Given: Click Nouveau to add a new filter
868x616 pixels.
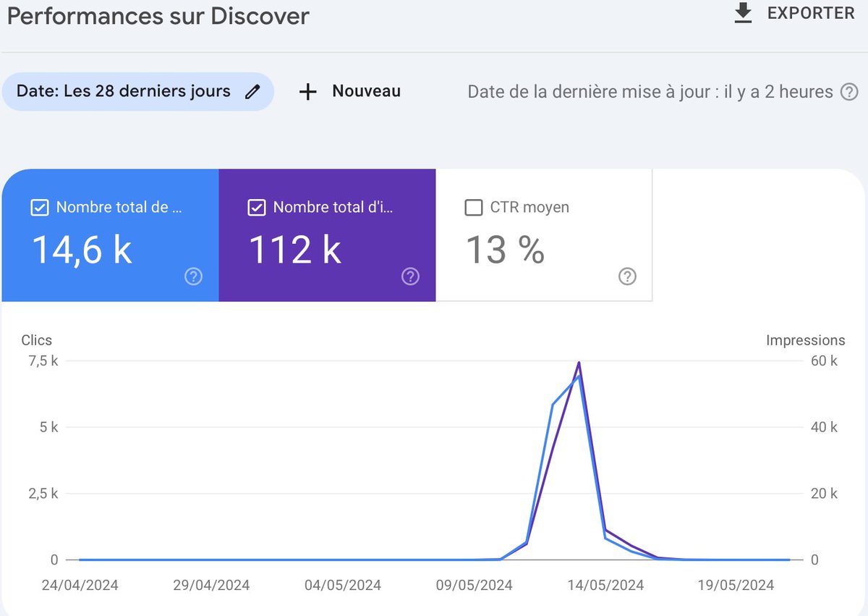Looking at the screenshot, I should point(365,91).
